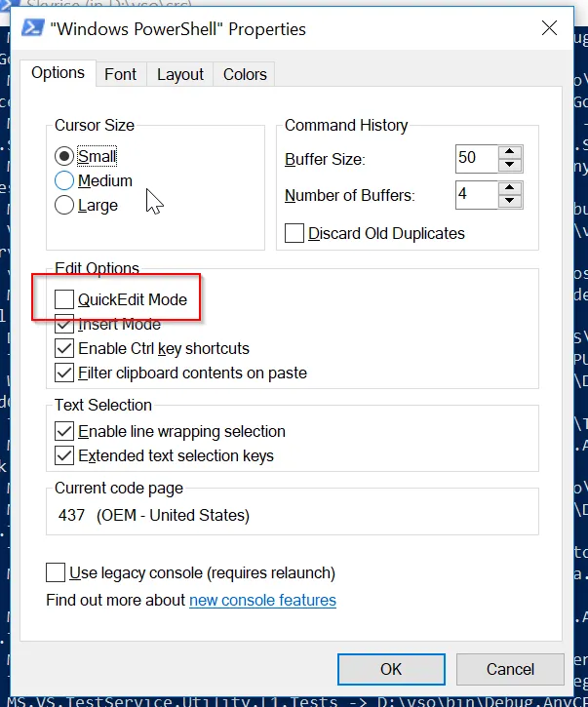Click the code page text 437 (OEM - United States)

click(154, 515)
